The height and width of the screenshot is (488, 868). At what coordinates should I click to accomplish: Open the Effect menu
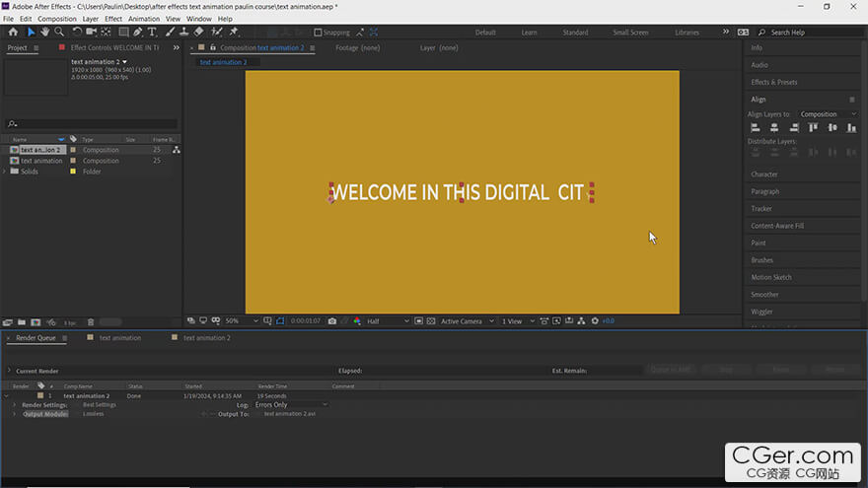[x=113, y=19]
